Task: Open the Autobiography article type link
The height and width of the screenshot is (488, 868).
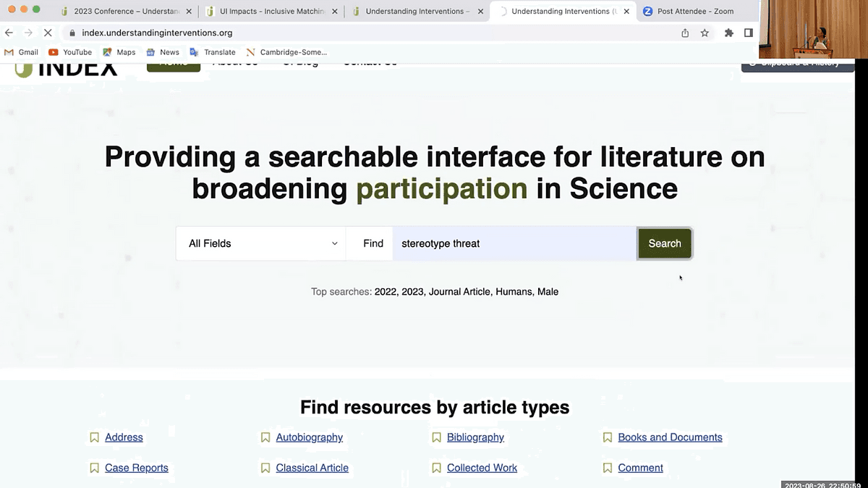Action: 310,437
